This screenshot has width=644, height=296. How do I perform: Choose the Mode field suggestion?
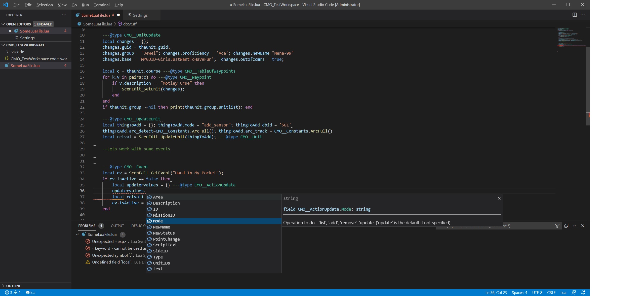coord(214,221)
